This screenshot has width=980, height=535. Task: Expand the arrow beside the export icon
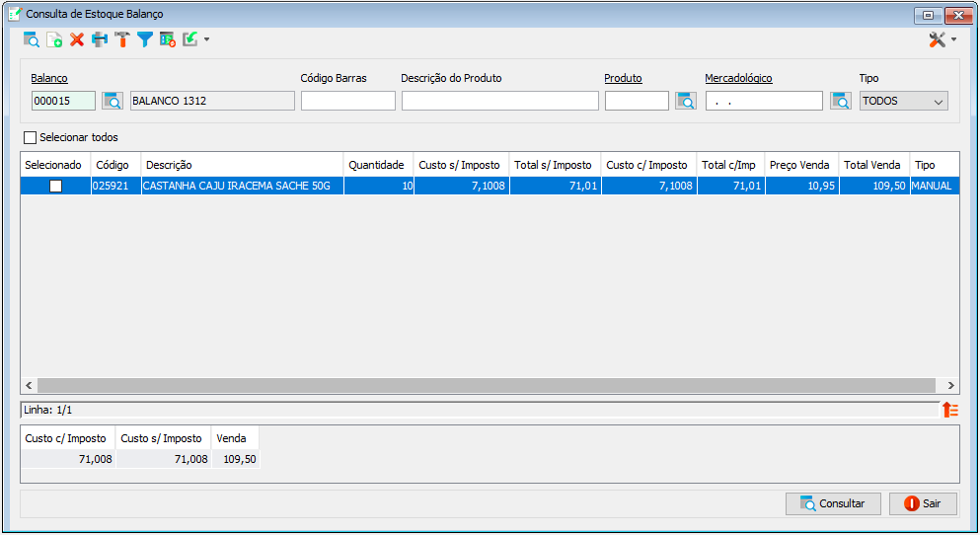tap(207, 40)
